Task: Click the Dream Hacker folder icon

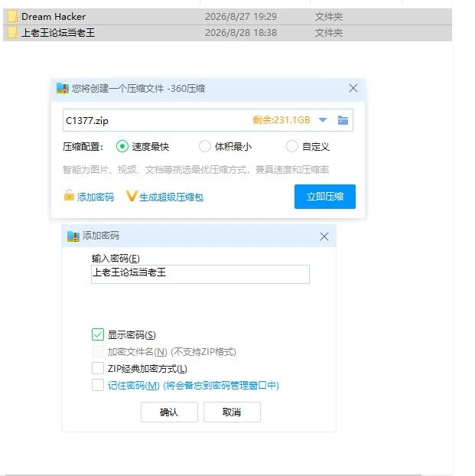Action: [x=12, y=16]
